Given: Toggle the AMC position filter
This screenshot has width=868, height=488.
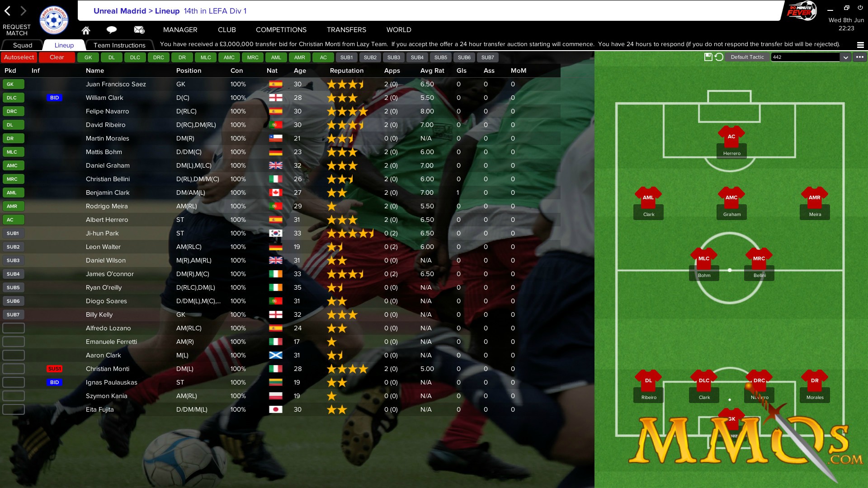Looking at the screenshot, I should (228, 57).
